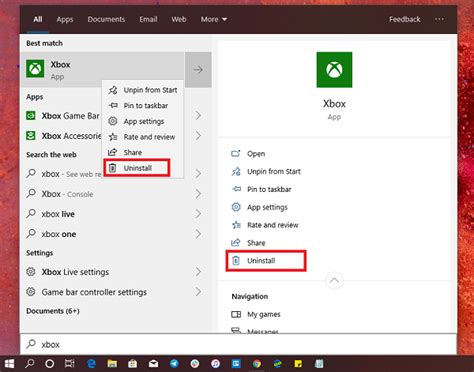Choose Pin to taskbar in context menu
474x372 pixels.
coord(143,106)
